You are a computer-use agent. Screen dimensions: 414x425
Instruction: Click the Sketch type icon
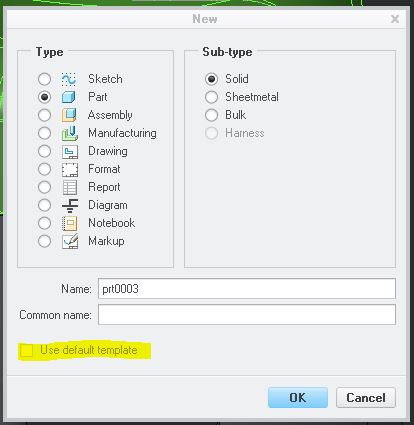click(x=69, y=79)
